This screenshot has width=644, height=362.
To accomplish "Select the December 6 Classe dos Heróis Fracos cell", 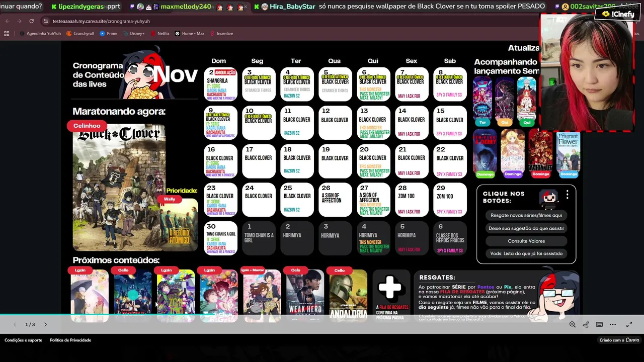I will point(450,238).
